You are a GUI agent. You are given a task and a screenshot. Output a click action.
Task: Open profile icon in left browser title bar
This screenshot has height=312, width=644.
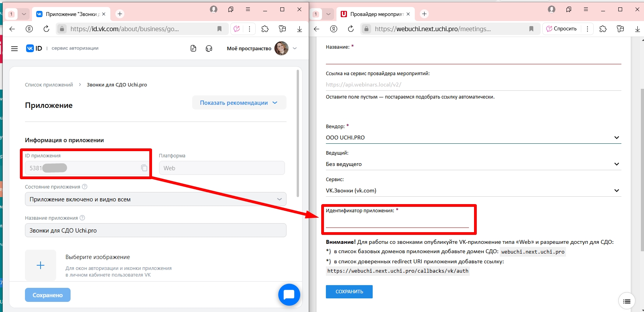(x=214, y=9)
